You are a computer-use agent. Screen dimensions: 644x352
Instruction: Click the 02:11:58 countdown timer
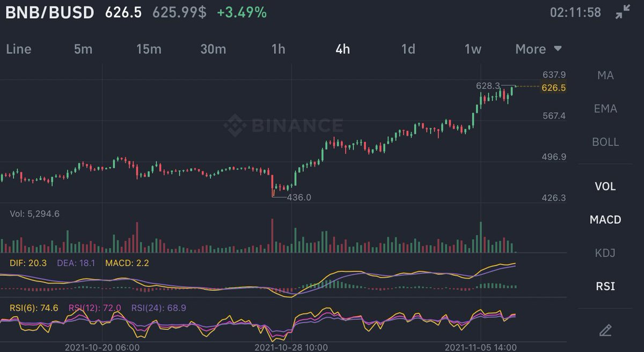575,12
